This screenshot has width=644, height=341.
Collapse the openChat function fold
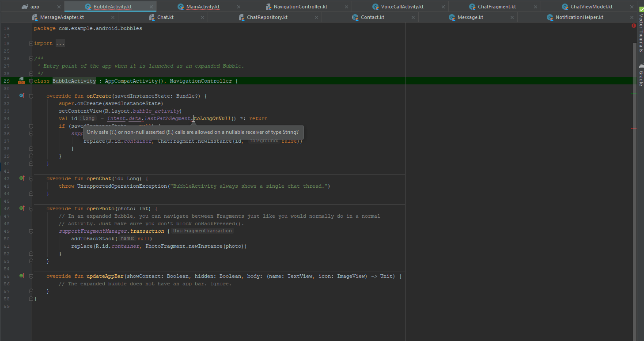pos(31,178)
